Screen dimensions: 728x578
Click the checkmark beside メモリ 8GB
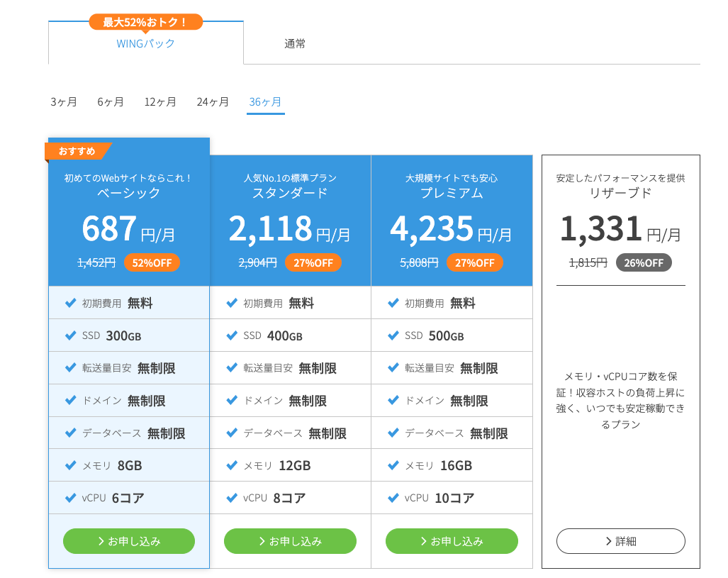(x=71, y=465)
